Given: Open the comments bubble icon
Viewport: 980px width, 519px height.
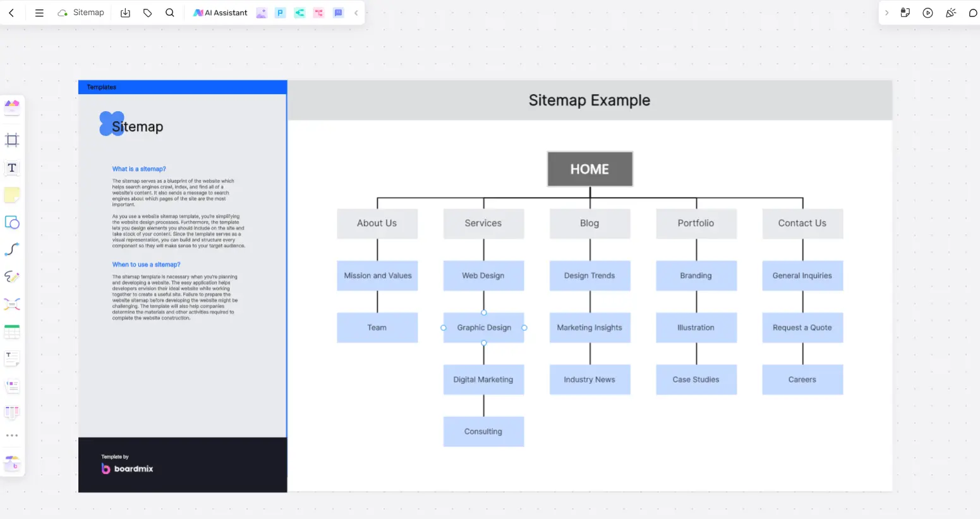Looking at the screenshot, I should point(973,13).
